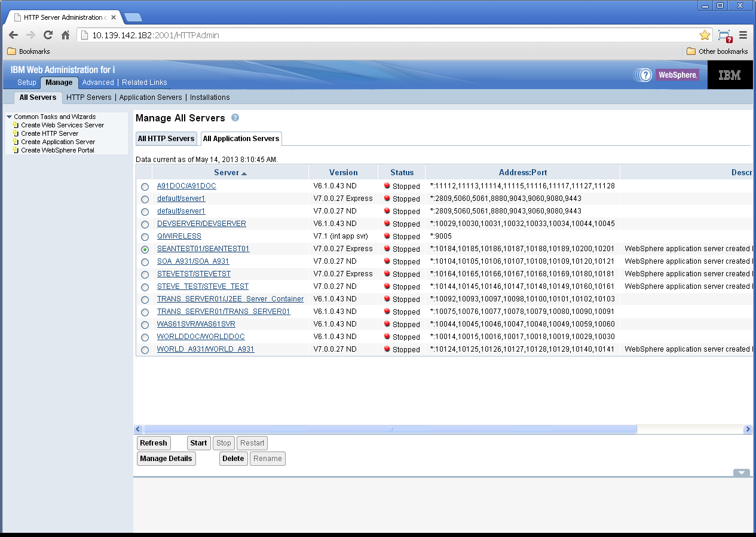
Task: Select the QIWIRELESS radio button
Action: pyautogui.click(x=145, y=237)
